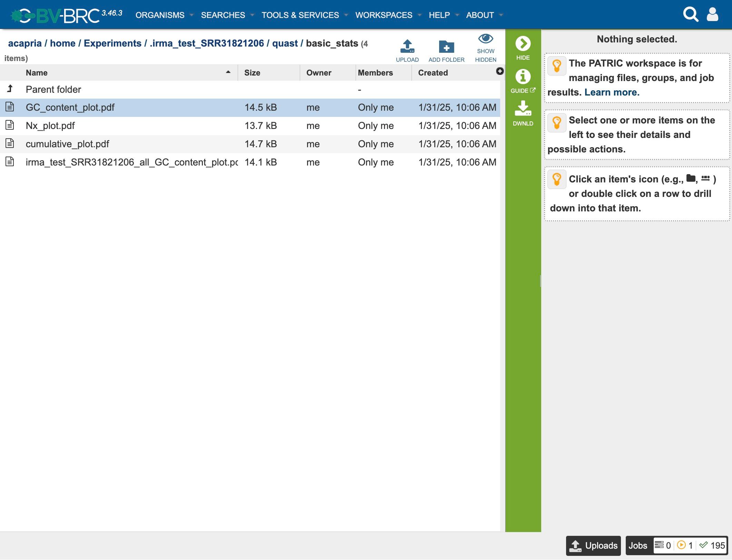This screenshot has height=560, width=732.
Task: Toggle the Name column sort arrow
Action: pyautogui.click(x=228, y=72)
